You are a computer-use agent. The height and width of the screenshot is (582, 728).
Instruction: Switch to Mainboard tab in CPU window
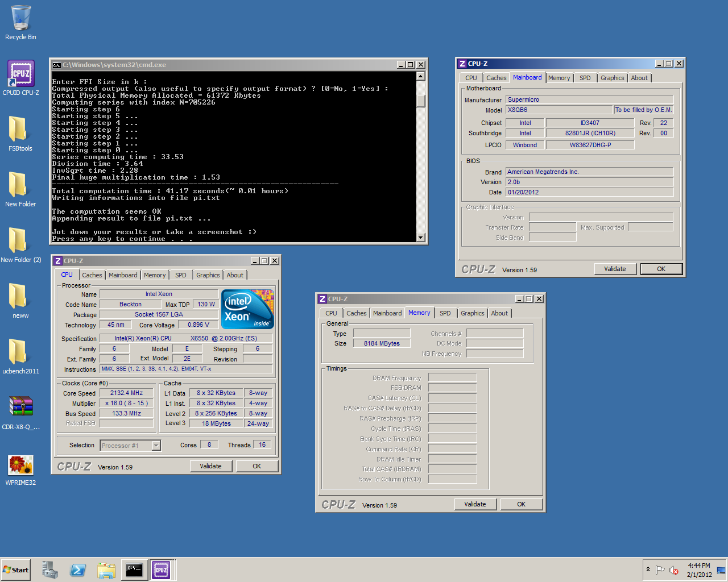pos(123,275)
